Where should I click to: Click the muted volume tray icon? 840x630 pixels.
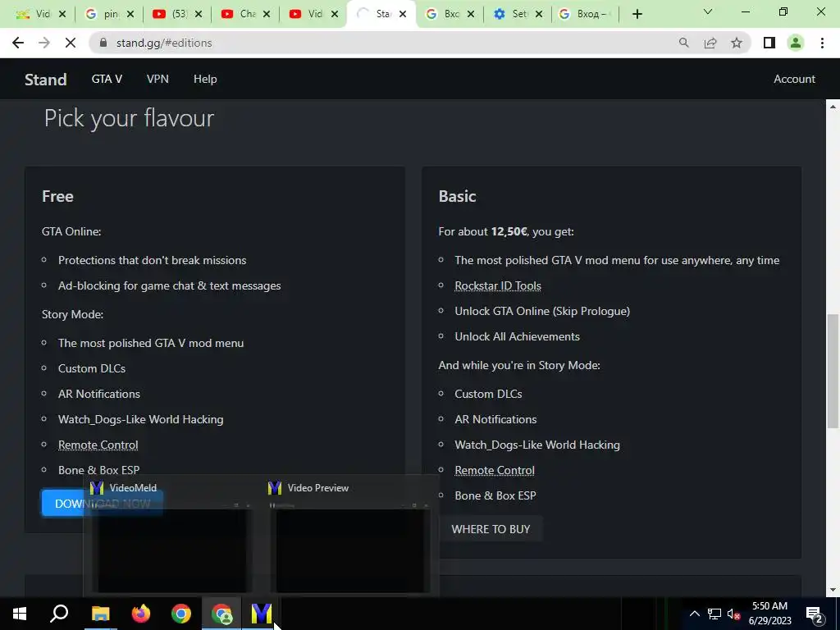tap(733, 614)
